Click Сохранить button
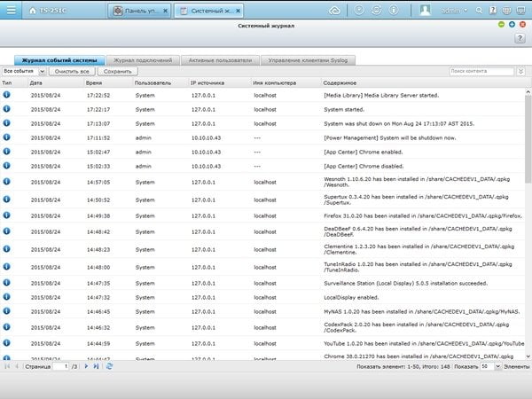This screenshot has height=399, width=532. click(117, 71)
